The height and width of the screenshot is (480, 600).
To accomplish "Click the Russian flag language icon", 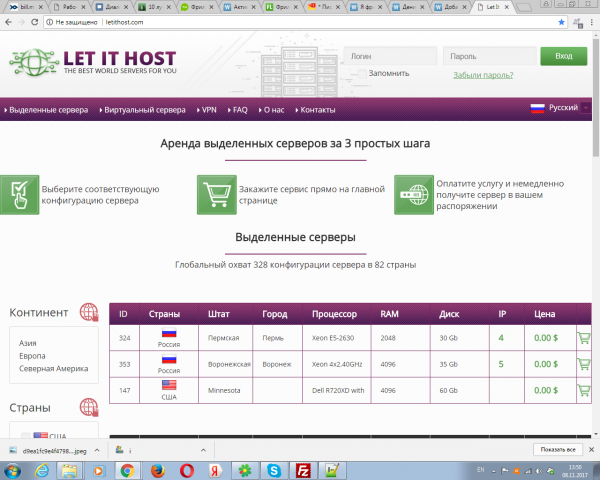I will pos(537,108).
